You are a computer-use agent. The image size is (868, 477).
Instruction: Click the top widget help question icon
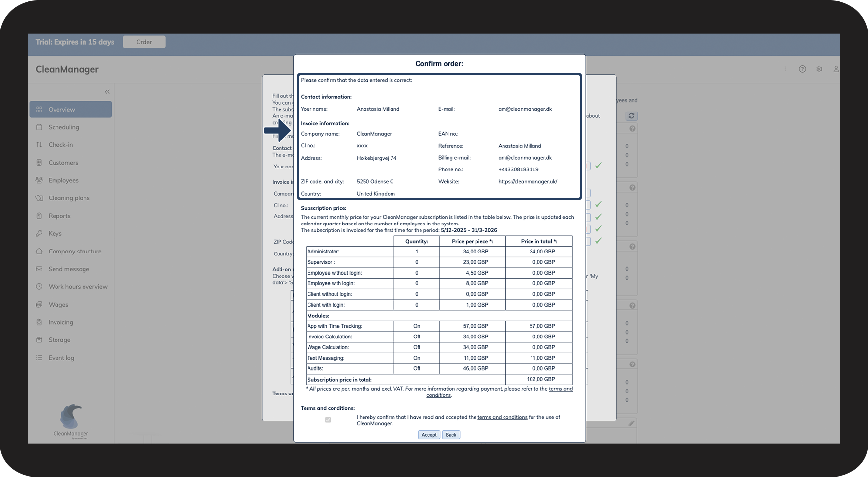click(x=632, y=129)
